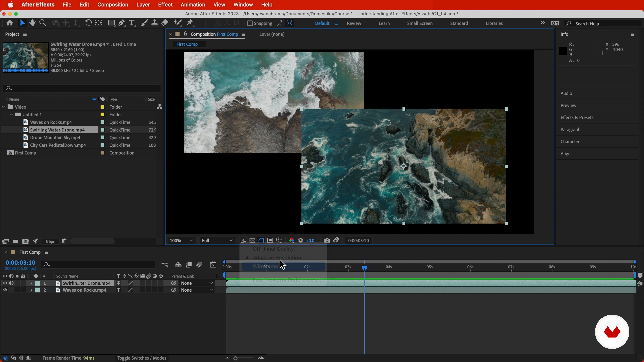Switch to the Layer (none) tab
This screenshot has height=362, width=644.
point(272,34)
